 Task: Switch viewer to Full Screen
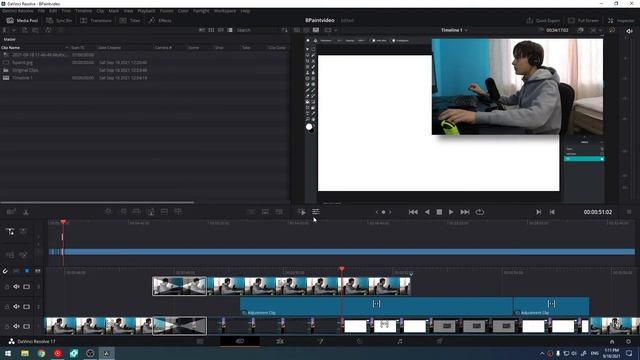tap(583, 20)
